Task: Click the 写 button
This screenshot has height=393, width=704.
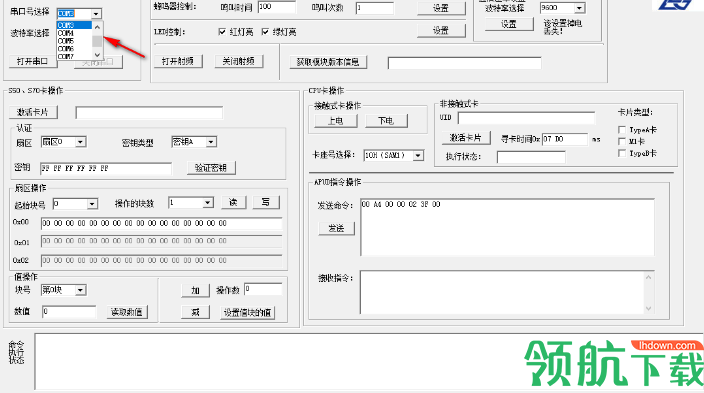Action: pos(266,202)
